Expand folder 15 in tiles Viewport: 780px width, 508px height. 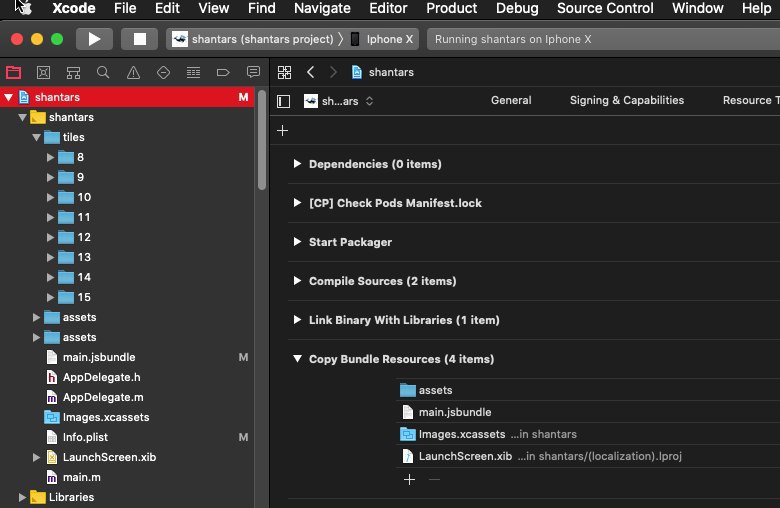50,297
